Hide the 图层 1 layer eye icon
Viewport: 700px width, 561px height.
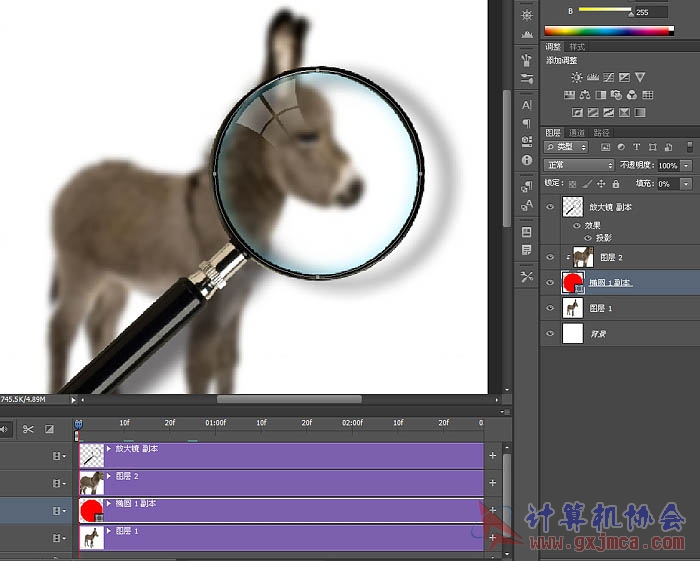point(550,308)
